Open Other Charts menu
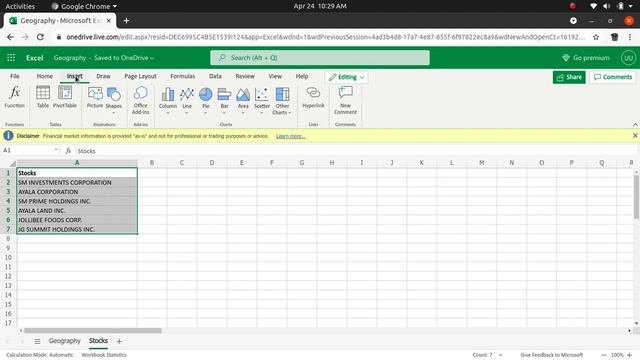 (x=282, y=101)
